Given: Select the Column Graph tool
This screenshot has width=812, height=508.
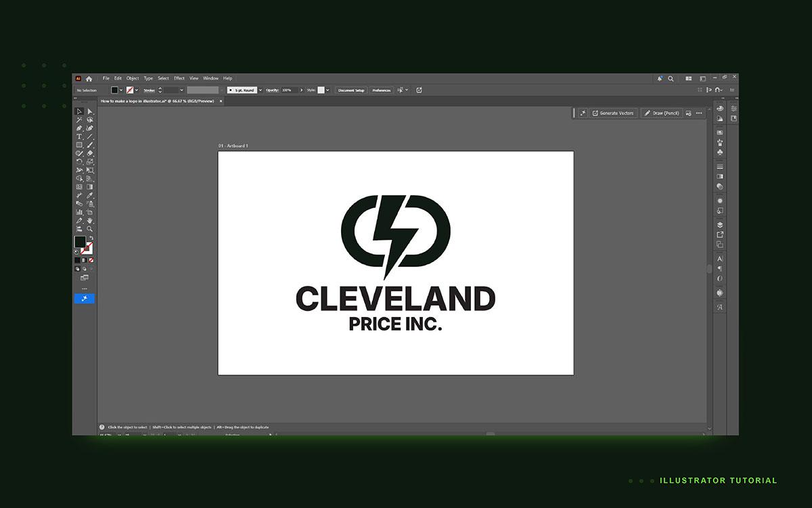Looking at the screenshot, I should 79,212.
